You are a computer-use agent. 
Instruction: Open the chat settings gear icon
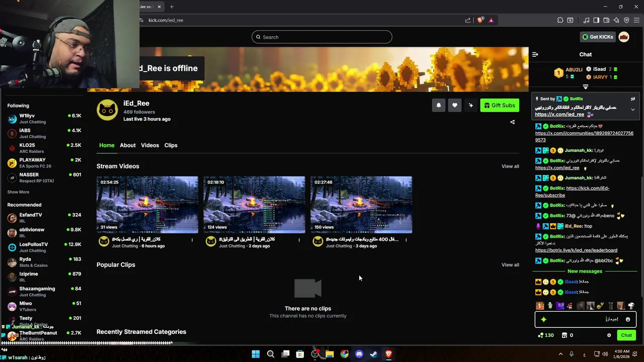click(x=609, y=335)
